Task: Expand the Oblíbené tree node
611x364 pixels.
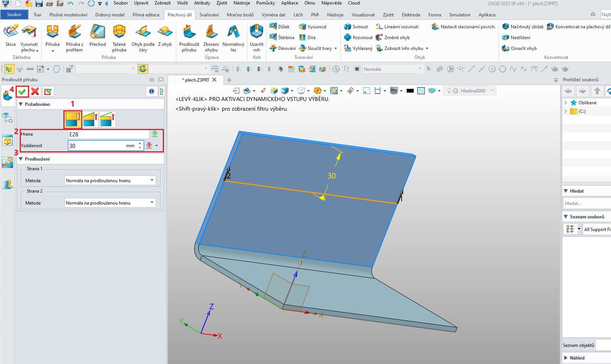Action: coord(566,103)
